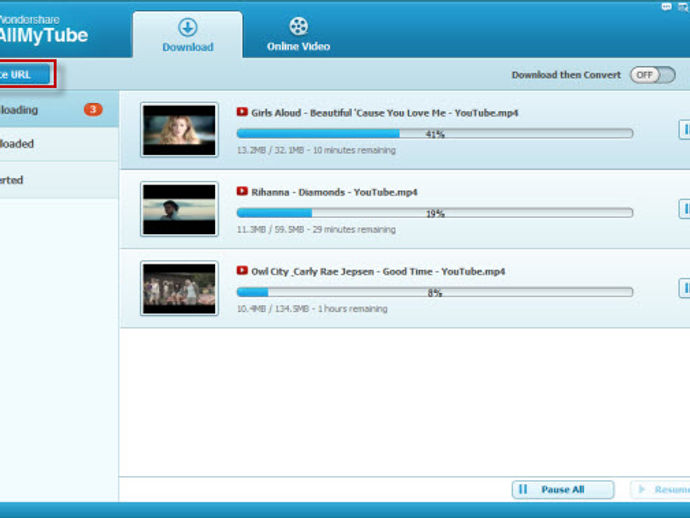This screenshot has width=690, height=518.
Task: Select the Downloaded sidebar item
Action: tap(59, 144)
